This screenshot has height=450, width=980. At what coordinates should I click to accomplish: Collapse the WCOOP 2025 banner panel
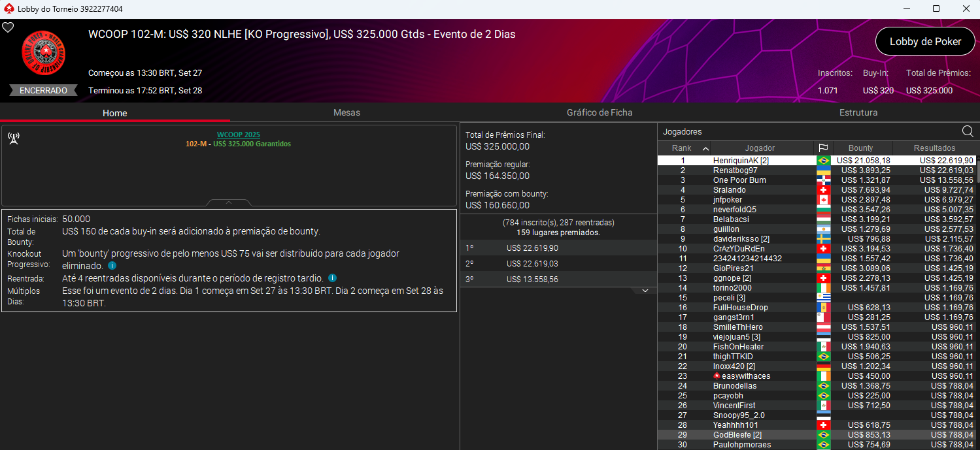(229, 203)
